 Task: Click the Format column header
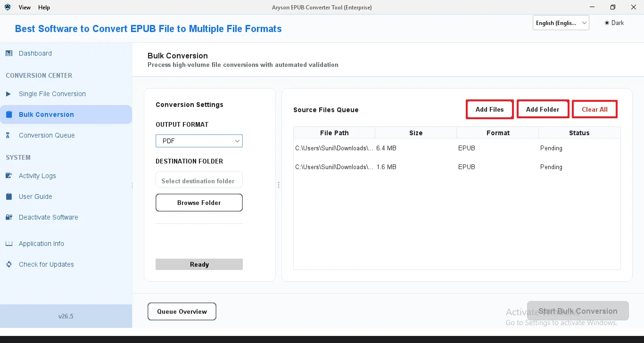[498, 133]
